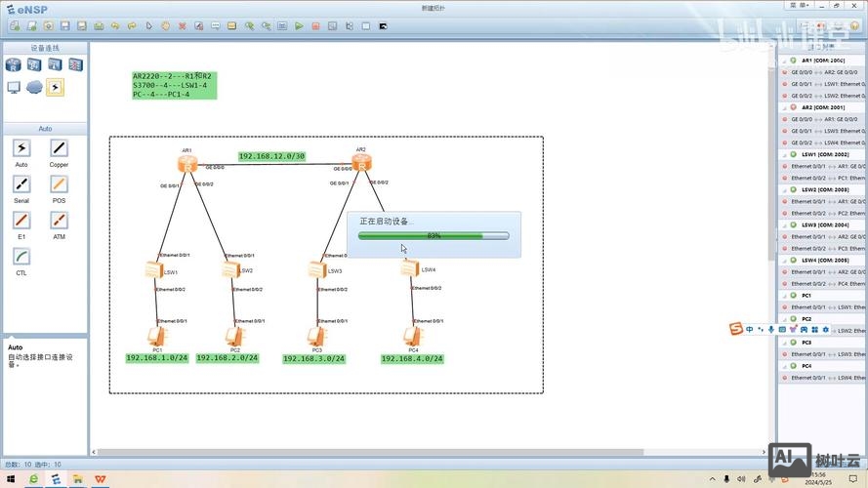868x488 pixels.
Task: Select the router device category icon
Action: click(x=14, y=65)
